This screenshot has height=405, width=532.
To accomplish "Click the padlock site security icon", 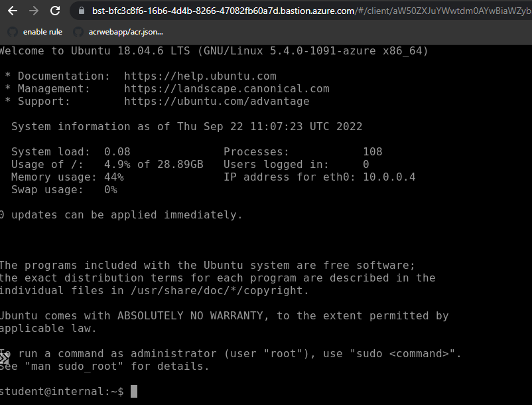I will [82, 11].
